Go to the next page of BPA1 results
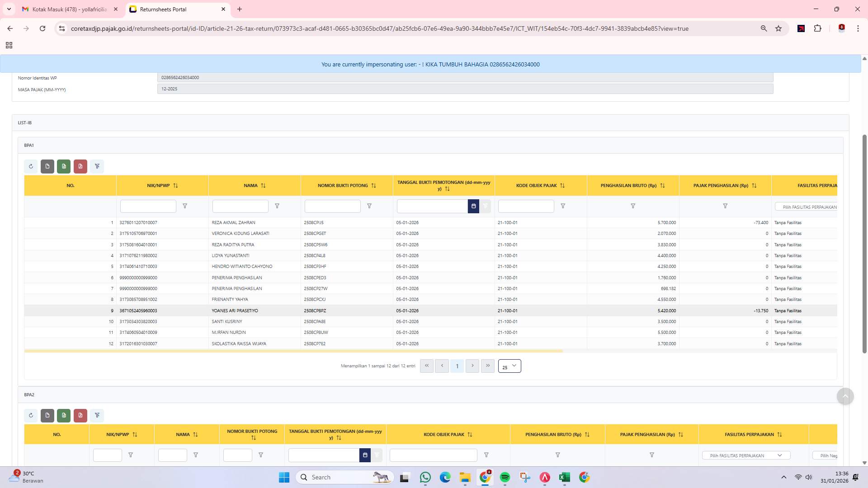 tap(472, 366)
